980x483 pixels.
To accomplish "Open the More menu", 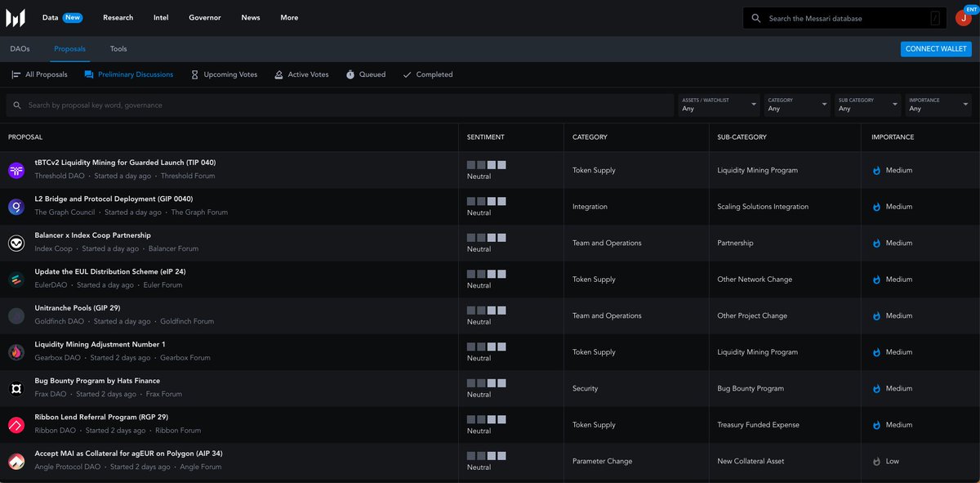I will click(x=289, y=17).
